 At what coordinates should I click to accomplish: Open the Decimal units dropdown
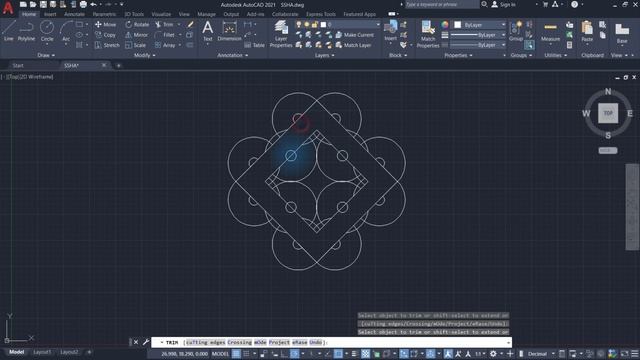[540, 354]
